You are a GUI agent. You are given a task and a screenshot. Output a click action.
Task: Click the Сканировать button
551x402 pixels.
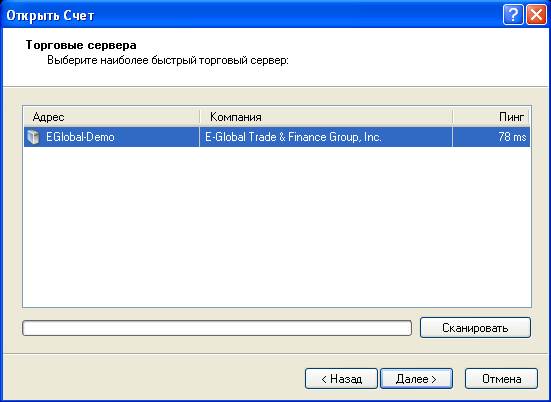click(475, 328)
